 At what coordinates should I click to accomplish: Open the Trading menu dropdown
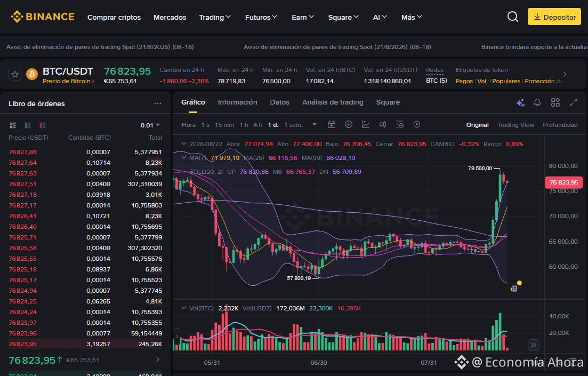[x=215, y=17]
